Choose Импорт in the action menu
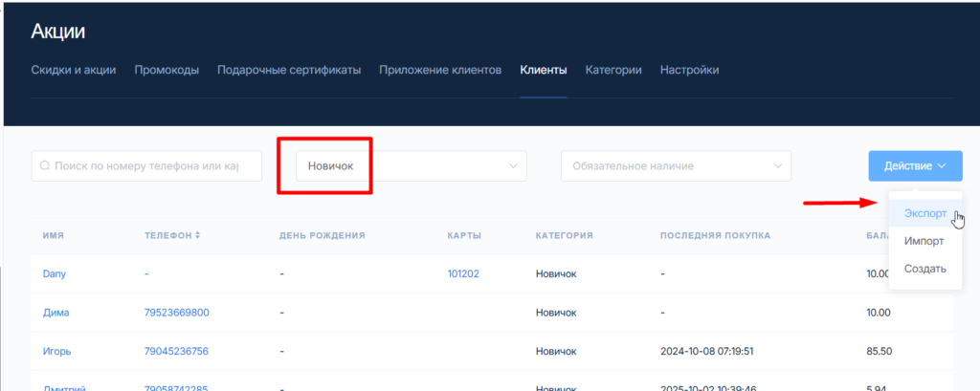 tap(924, 241)
